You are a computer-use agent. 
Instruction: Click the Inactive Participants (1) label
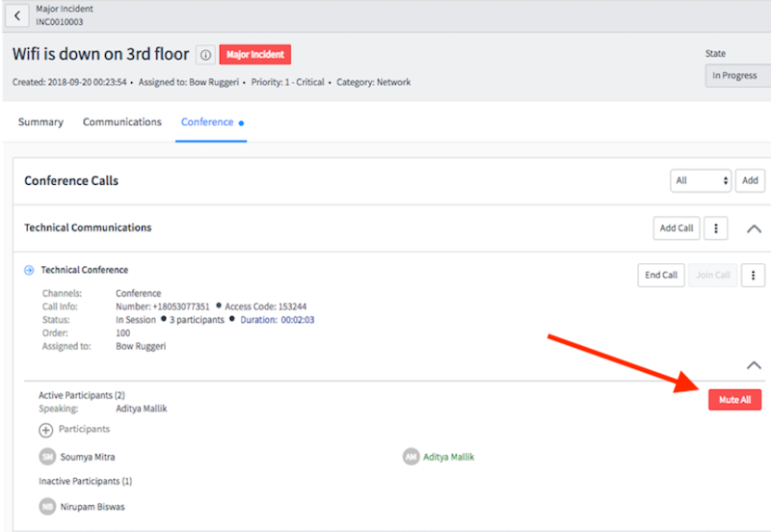pos(86,481)
